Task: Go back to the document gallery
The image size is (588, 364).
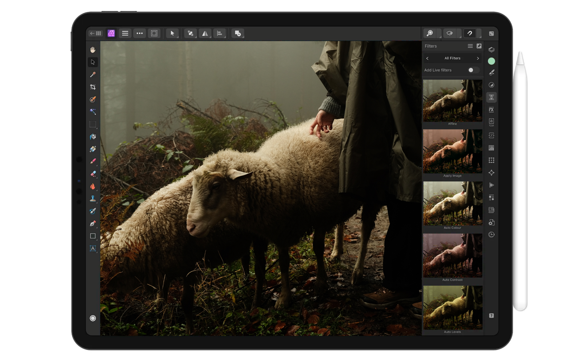Action: (95, 34)
